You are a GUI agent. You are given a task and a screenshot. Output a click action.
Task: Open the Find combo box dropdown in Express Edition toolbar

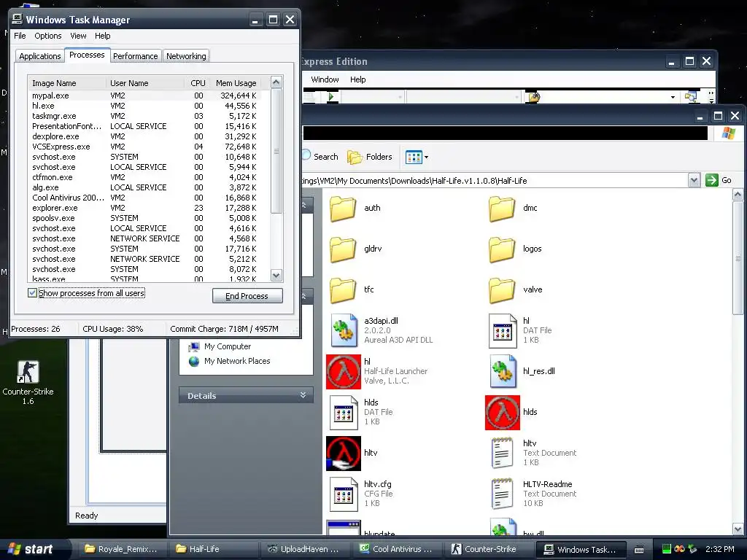[x=673, y=97]
